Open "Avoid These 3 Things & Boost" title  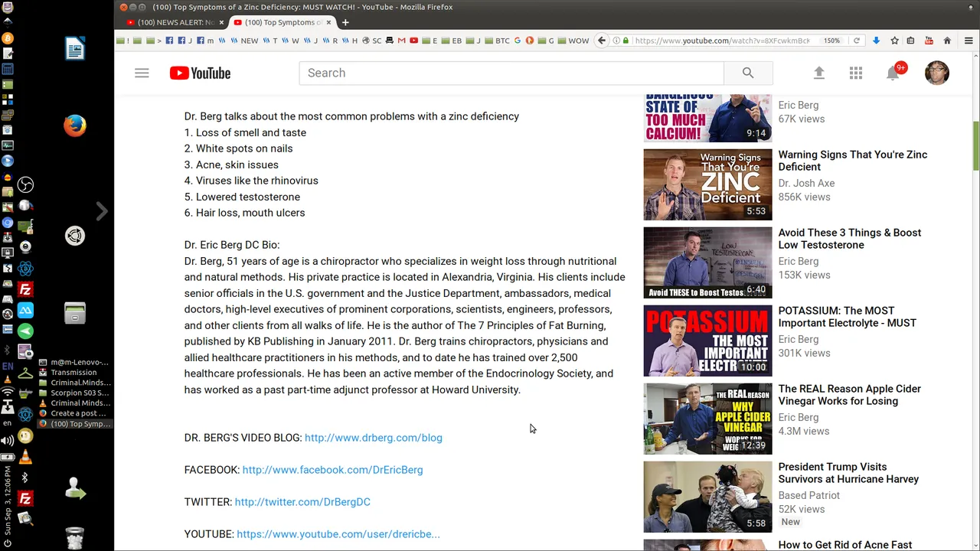tap(850, 239)
